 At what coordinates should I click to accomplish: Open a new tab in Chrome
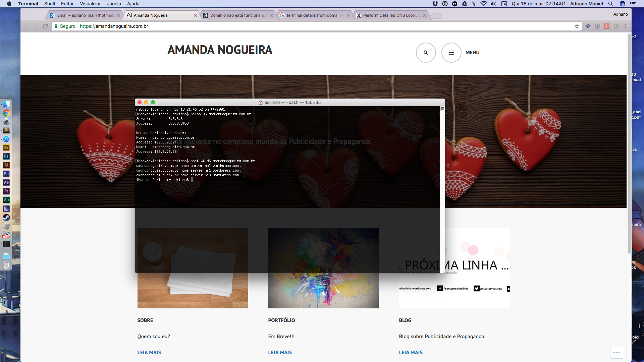pos(436,16)
